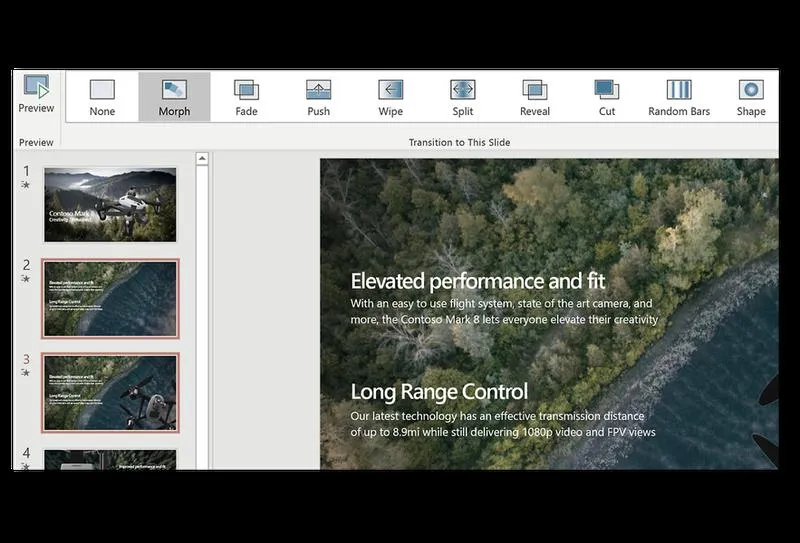800x543 pixels.
Task: Open slide 4 thumbnail
Action: click(110, 460)
